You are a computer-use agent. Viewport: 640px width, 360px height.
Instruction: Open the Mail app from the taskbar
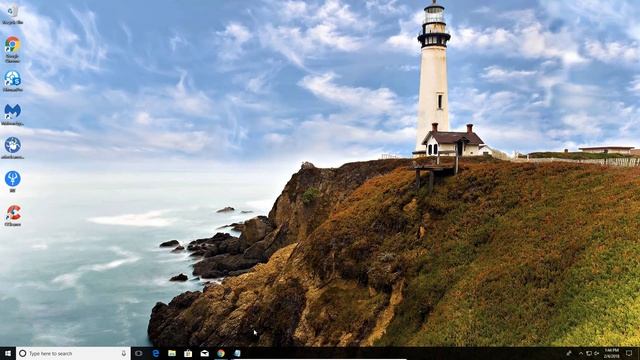pos(204,353)
